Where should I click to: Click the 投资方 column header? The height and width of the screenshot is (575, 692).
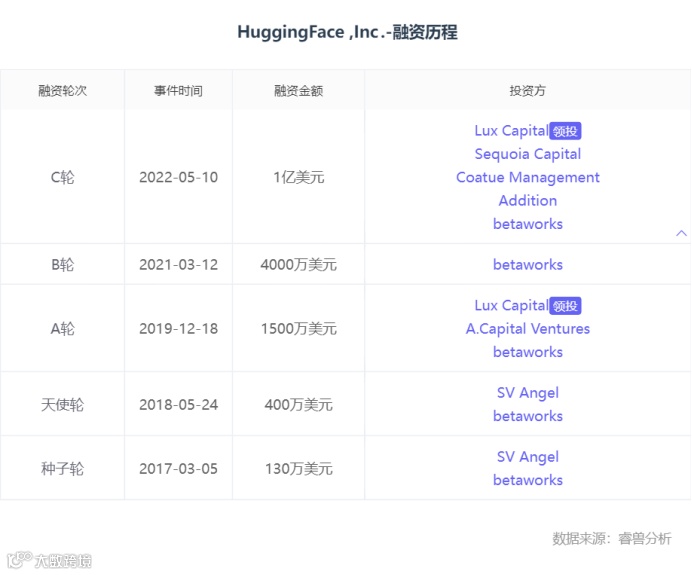tap(527, 91)
